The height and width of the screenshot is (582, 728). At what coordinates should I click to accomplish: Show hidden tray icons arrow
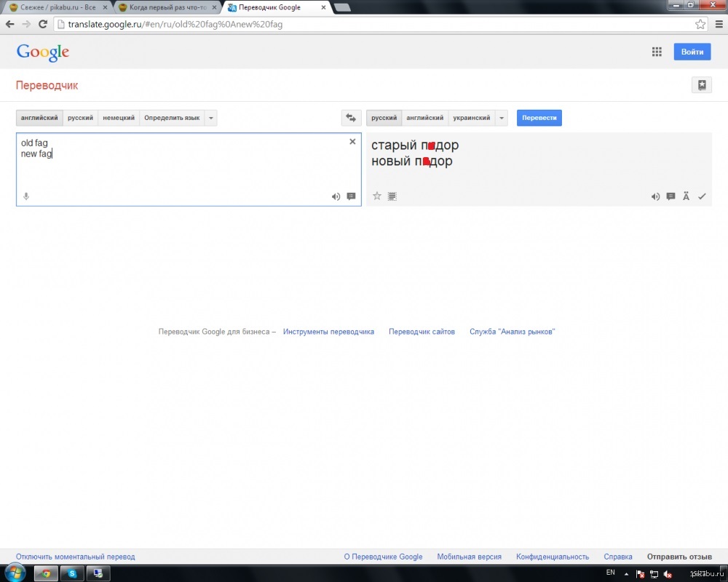pyautogui.click(x=626, y=574)
